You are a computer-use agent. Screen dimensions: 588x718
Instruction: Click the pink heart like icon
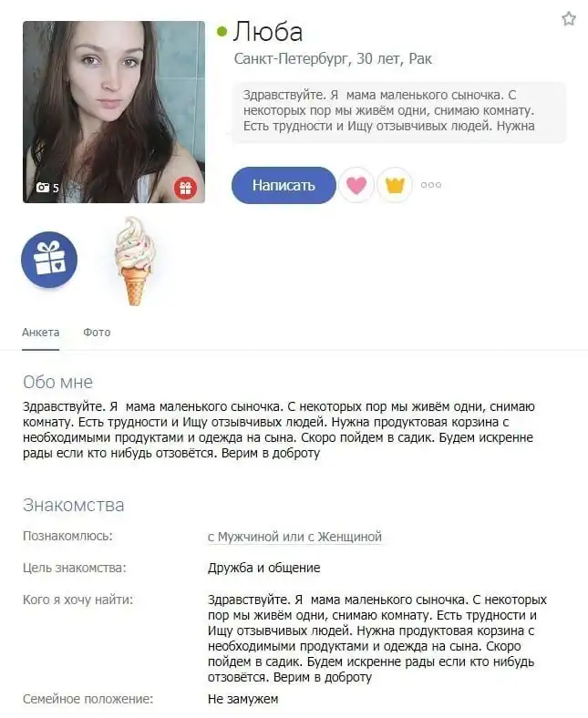[x=356, y=185]
